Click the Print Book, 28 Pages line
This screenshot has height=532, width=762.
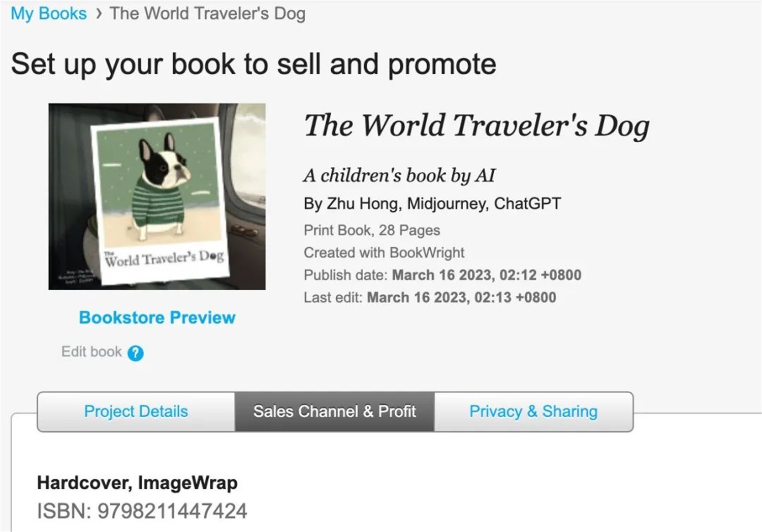pos(372,230)
